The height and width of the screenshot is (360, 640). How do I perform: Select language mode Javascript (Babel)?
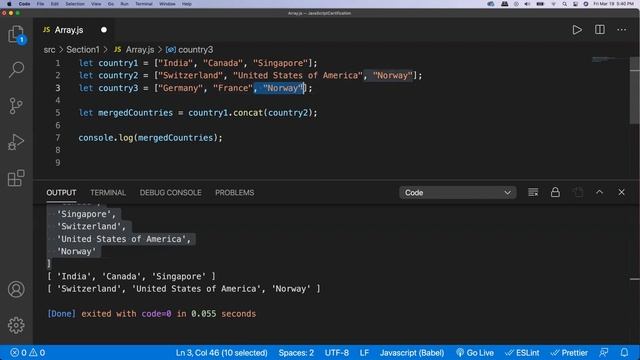click(412, 353)
